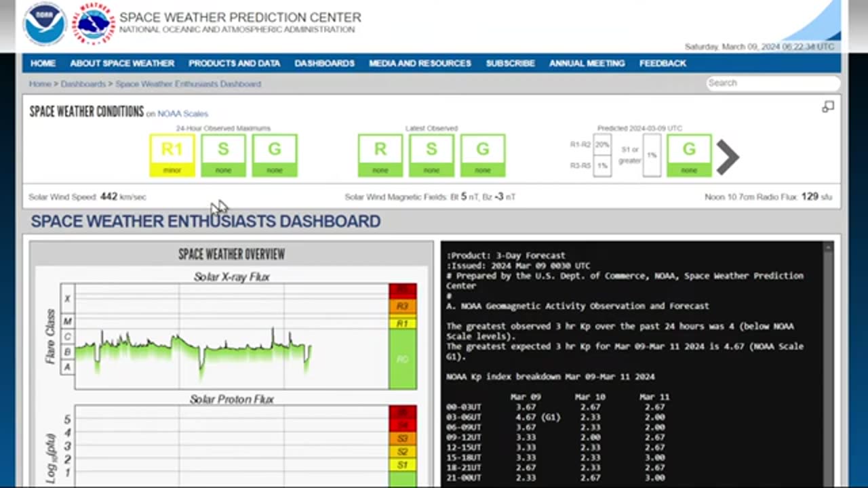Click the 'Mar 11' column header
Image resolution: width=868 pixels, height=488 pixels.
coord(654,396)
